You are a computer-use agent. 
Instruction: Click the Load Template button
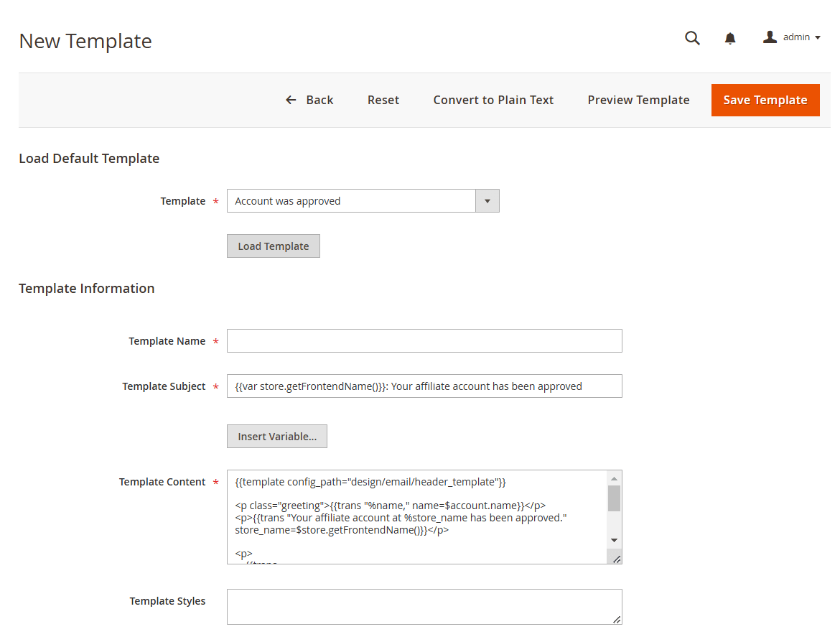(274, 246)
